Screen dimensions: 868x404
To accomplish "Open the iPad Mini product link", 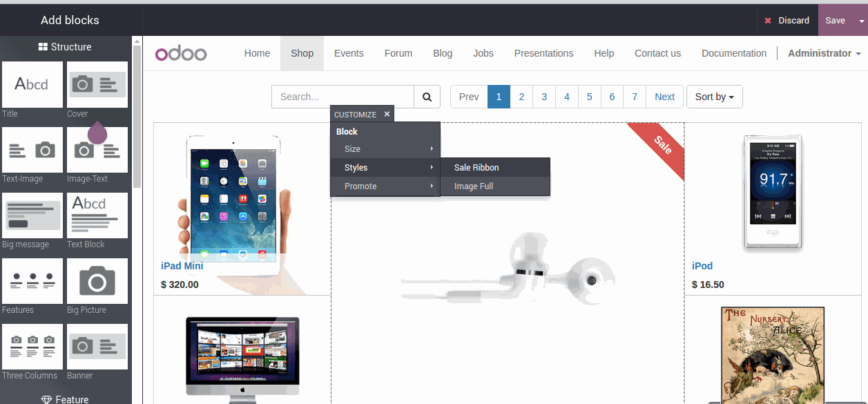I will pos(182,266).
